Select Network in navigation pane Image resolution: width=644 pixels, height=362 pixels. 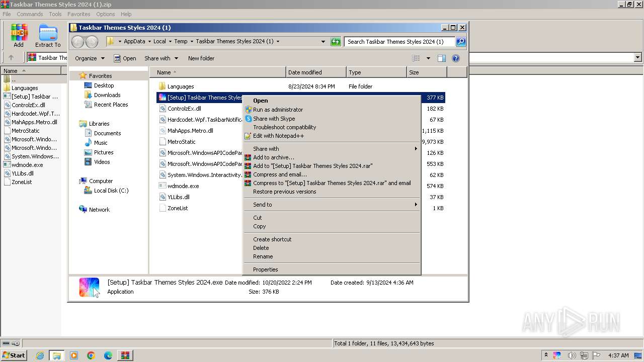pos(99,210)
